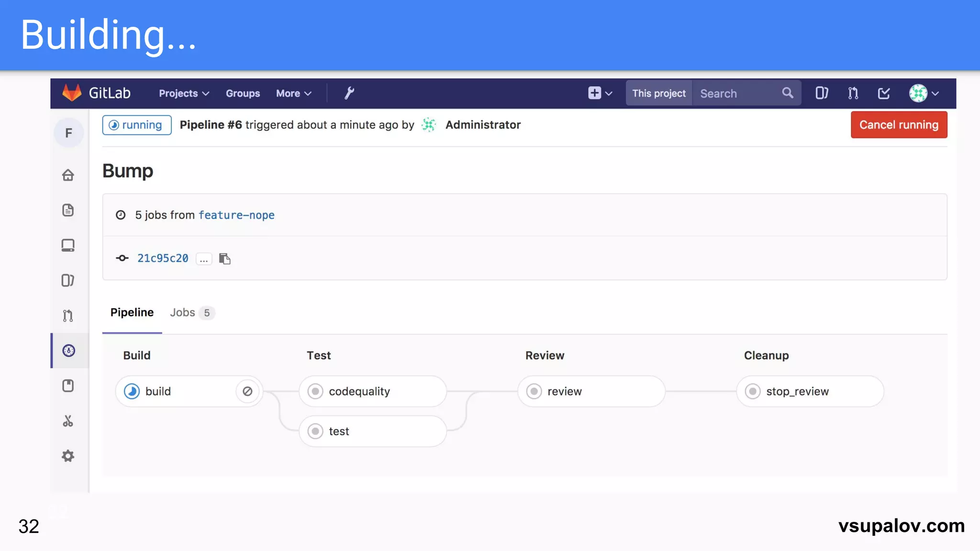Screen dimensions: 980x551
Task: Go to project home in sidebar
Action: coord(68,175)
